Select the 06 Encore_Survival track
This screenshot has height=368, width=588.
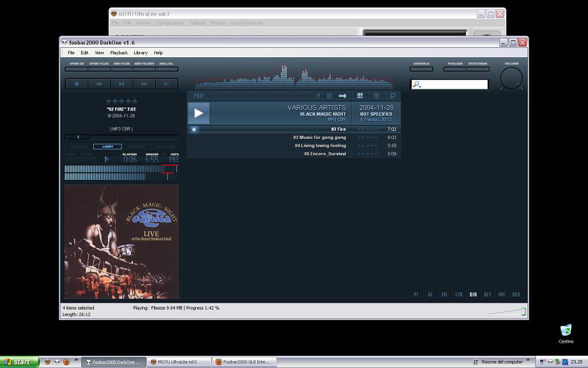tap(325, 154)
